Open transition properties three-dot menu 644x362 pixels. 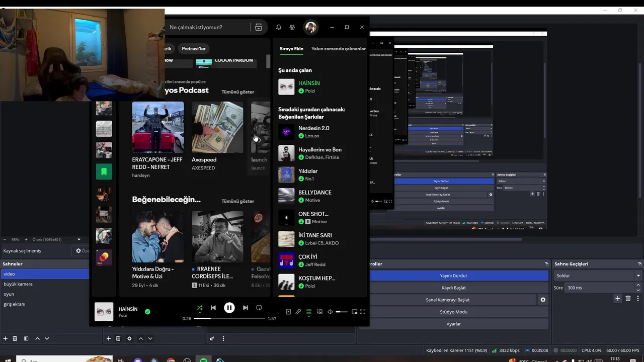[637, 298]
